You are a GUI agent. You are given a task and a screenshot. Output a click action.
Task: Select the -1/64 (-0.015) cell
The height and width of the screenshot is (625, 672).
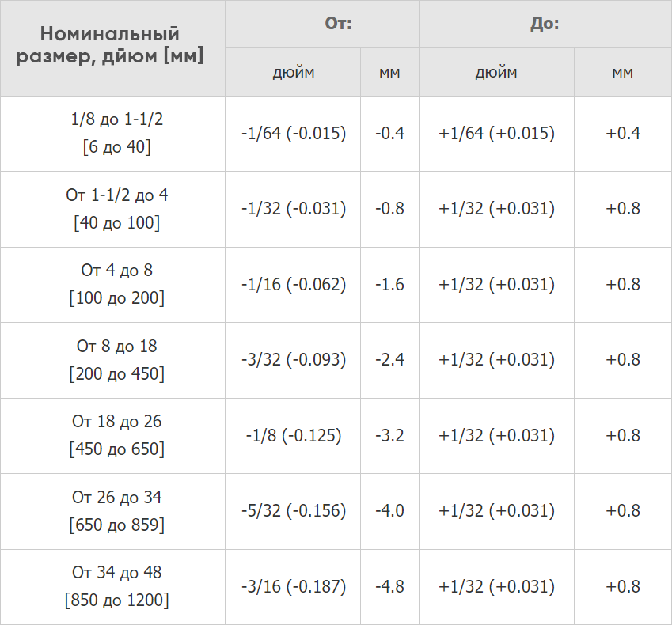[294, 134]
